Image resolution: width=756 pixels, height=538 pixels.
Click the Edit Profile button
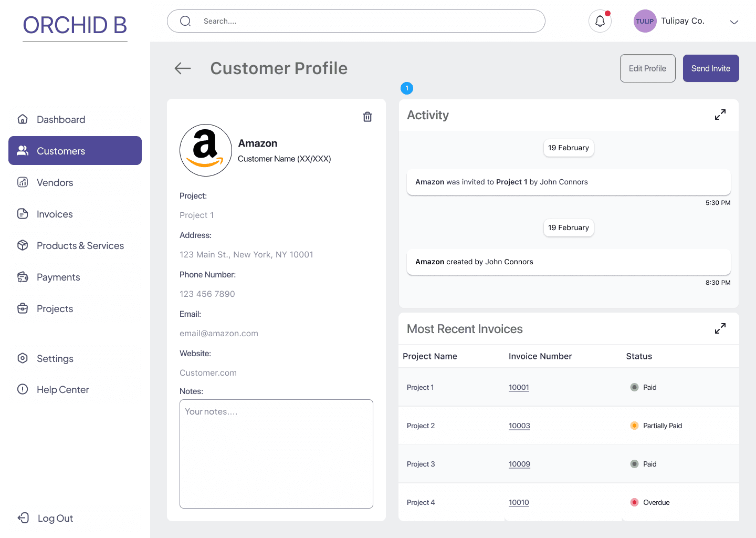click(x=648, y=68)
